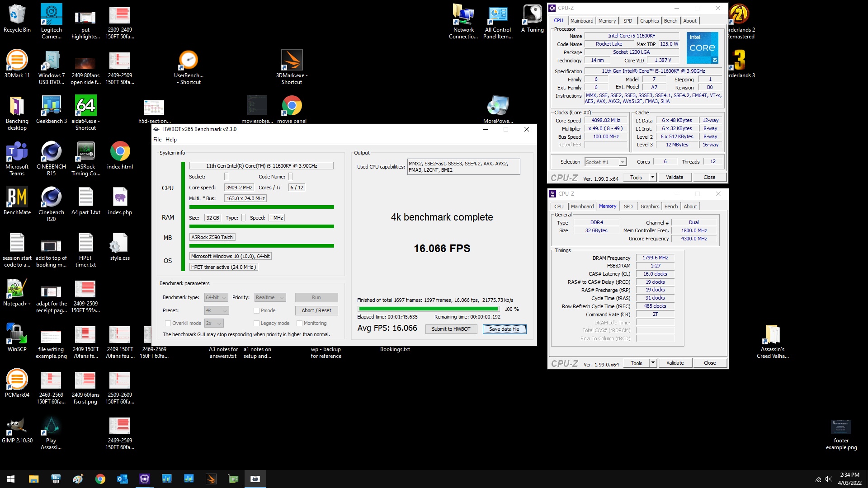The height and width of the screenshot is (488, 868).
Task: Open the 3DMark 11 desktop icon
Action: [x=17, y=64]
